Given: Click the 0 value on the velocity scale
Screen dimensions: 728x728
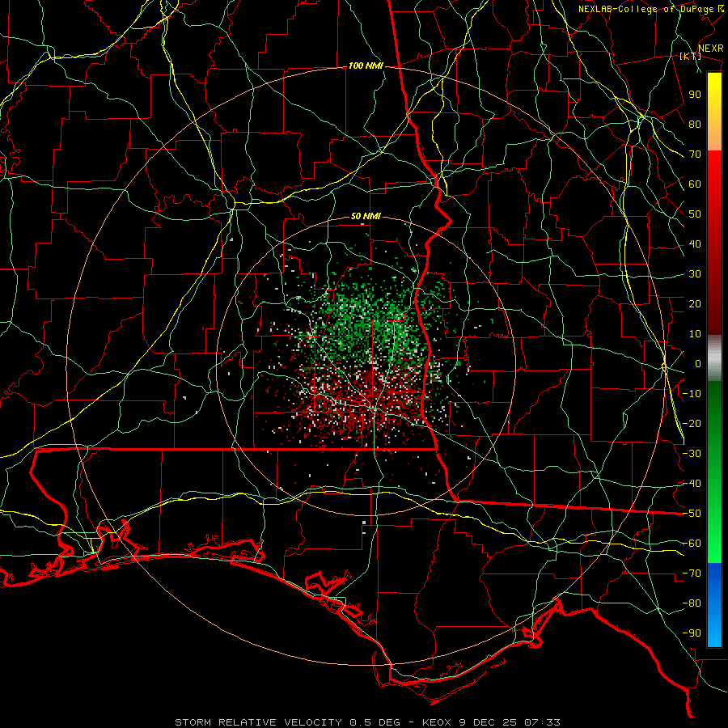Looking at the screenshot, I should 698,364.
